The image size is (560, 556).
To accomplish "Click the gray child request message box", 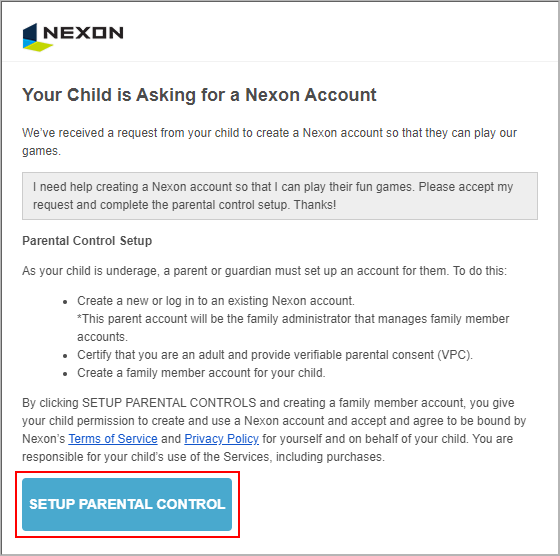I will [280, 196].
